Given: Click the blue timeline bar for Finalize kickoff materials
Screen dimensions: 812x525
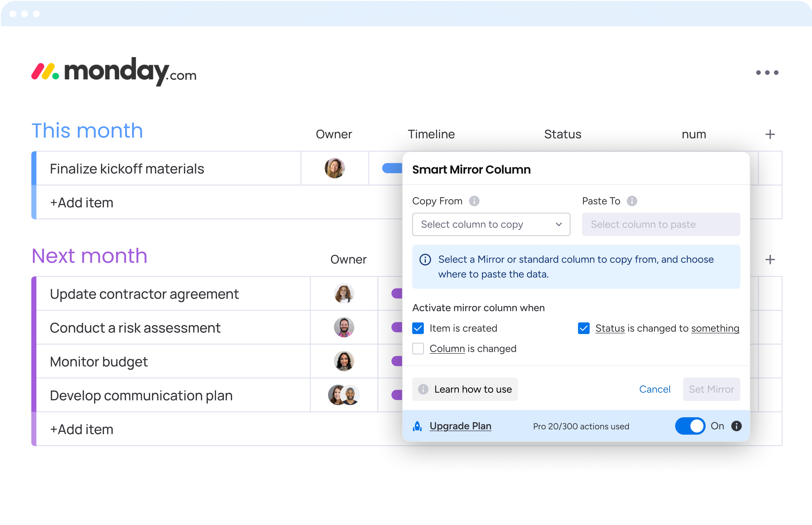Looking at the screenshot, I should click(x=392, y=168).
